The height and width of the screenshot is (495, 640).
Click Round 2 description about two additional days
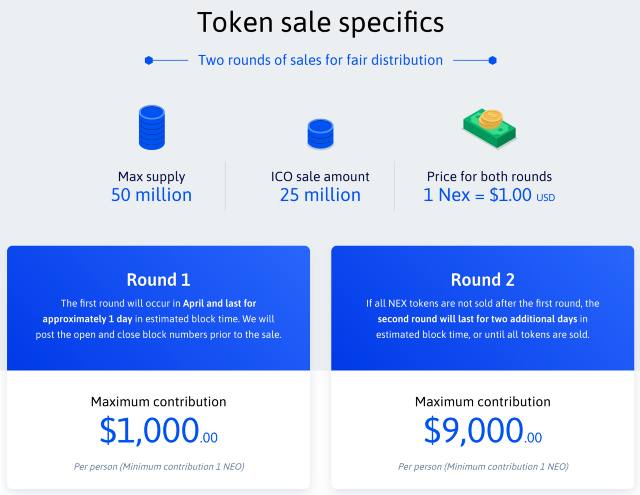tap(482, 319)
